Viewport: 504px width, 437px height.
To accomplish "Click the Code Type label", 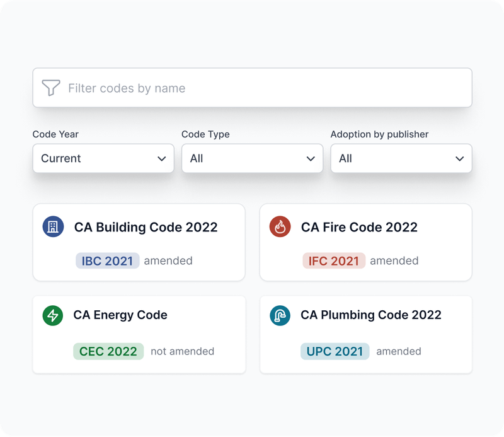I will (205, 134).
